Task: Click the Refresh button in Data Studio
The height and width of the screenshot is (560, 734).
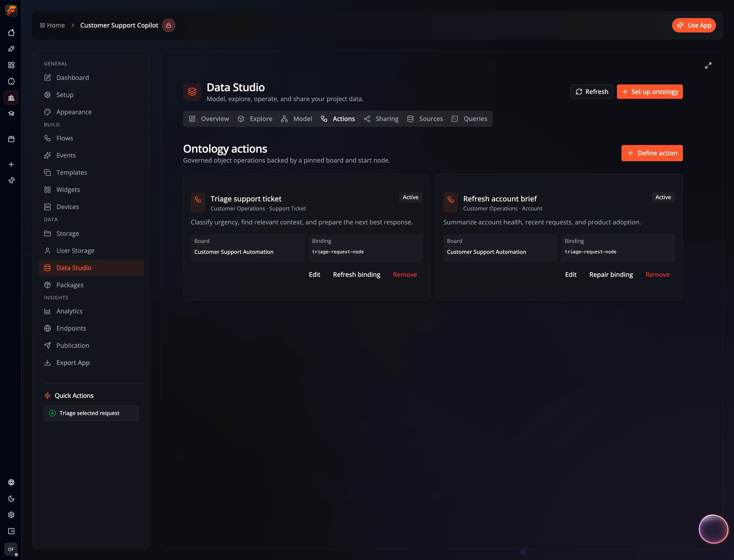Action: tap(592, 92)
